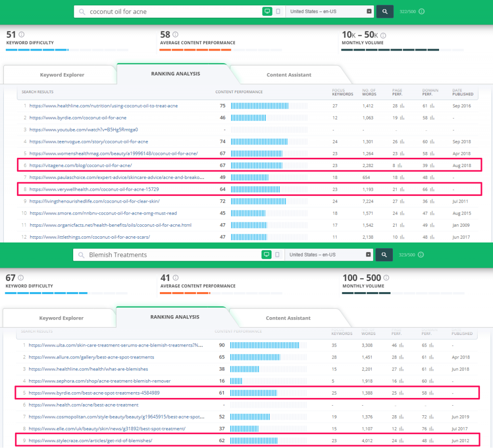
Task: Open paulaschoice expert-advice skincare link
Action: [117, 178]
